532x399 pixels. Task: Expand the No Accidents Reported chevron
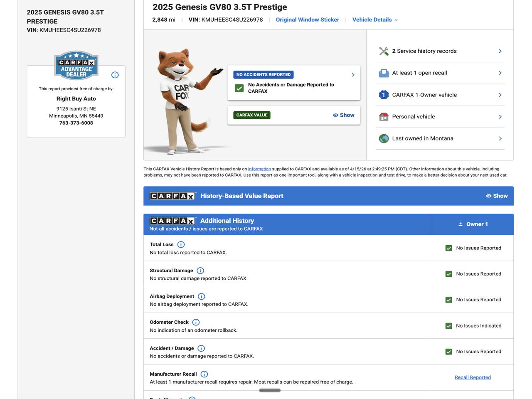click(353, 75)
